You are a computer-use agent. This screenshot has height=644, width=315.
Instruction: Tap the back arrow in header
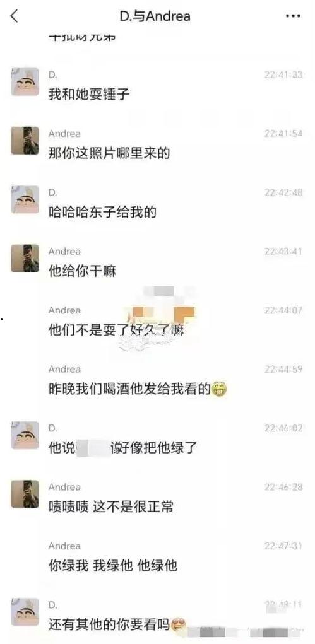(15, 16)
